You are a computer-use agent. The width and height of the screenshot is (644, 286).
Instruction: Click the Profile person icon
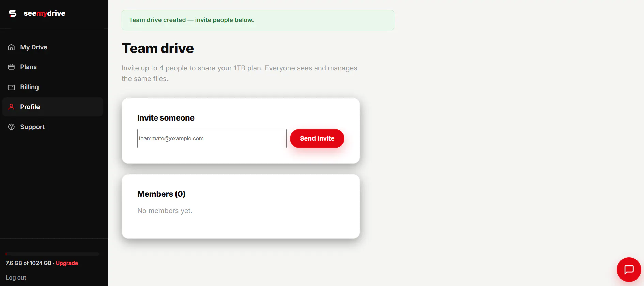coord(11,107)
